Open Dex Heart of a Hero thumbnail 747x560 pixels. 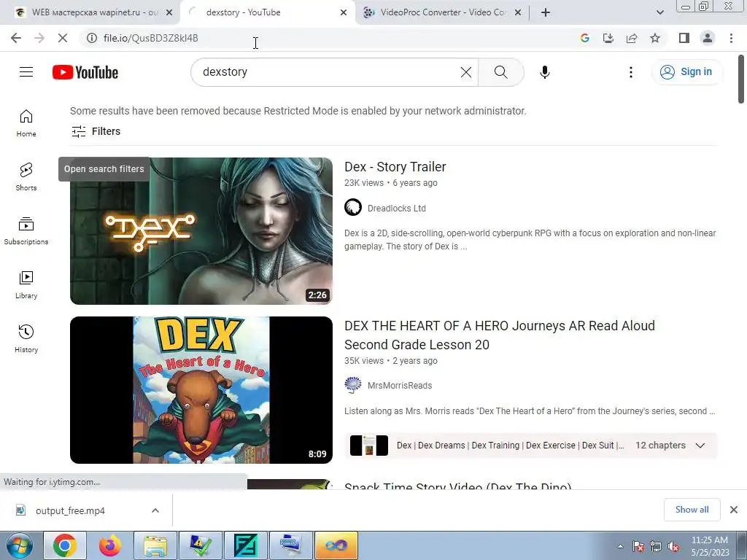coord(201,390)
